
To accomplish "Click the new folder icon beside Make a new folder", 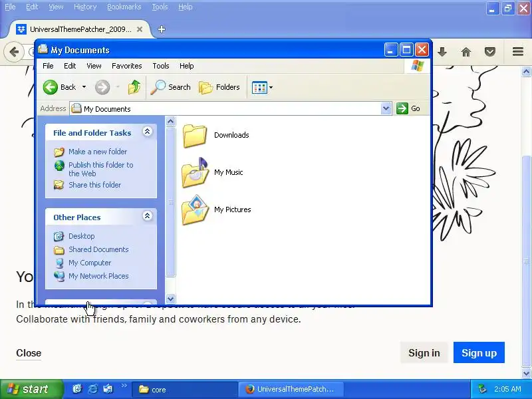I will (x=59, y=152).
